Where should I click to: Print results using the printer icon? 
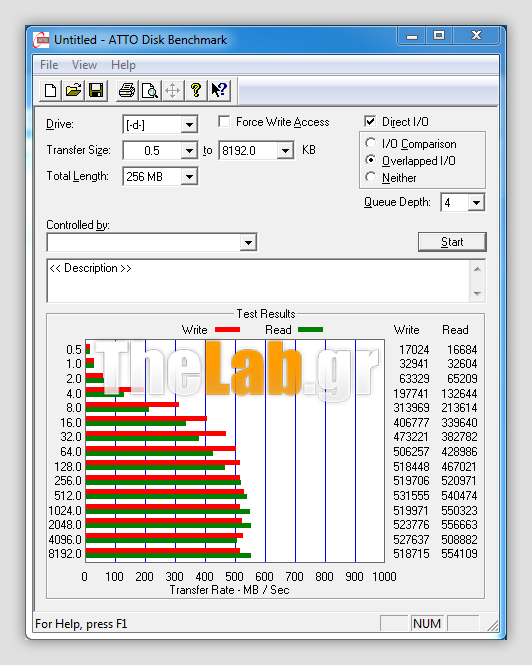click(127, 90)
